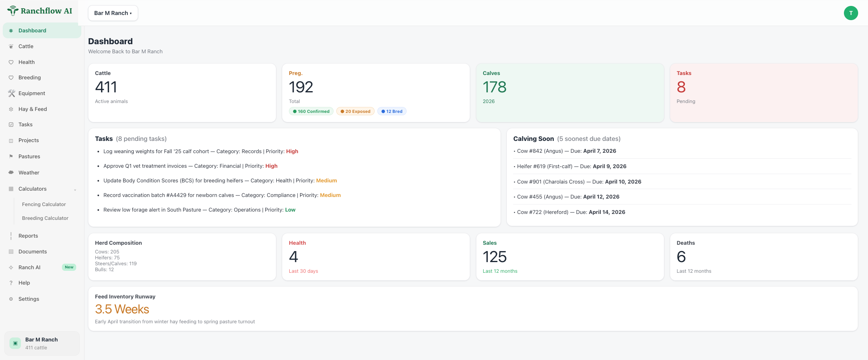Screen dimensions: 868x360
Task: Select the Cattle sidebar icon
Action: [11, 46]
